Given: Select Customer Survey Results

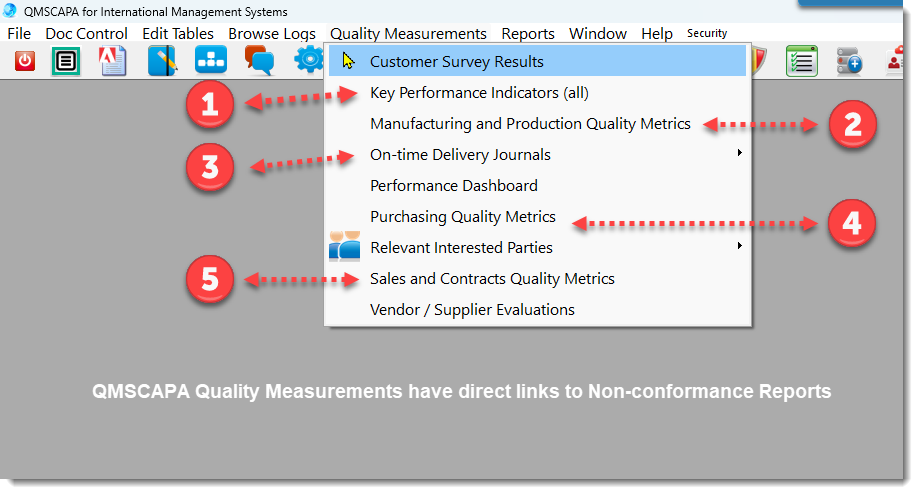Looking at the screenshot, I should [x=537, y=61].
